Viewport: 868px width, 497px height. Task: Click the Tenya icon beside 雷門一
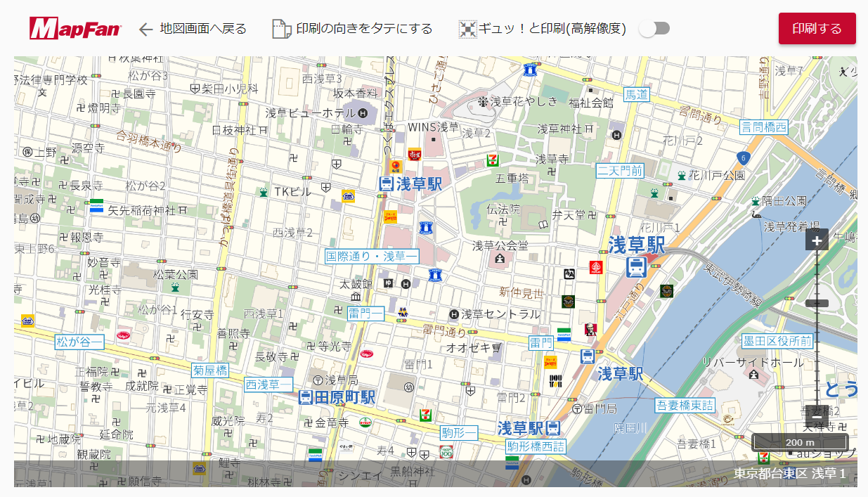tap(403, 311)
